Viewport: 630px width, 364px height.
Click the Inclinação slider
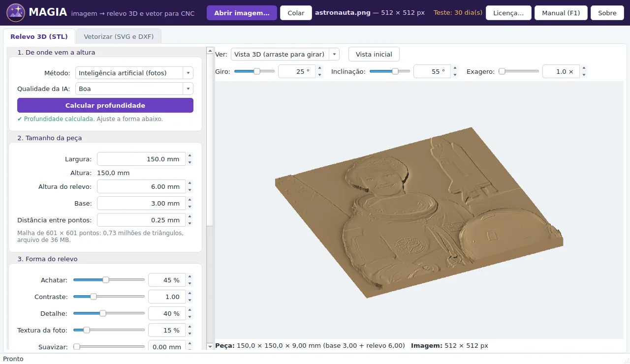pyautogui.click(x=390, y=71)
